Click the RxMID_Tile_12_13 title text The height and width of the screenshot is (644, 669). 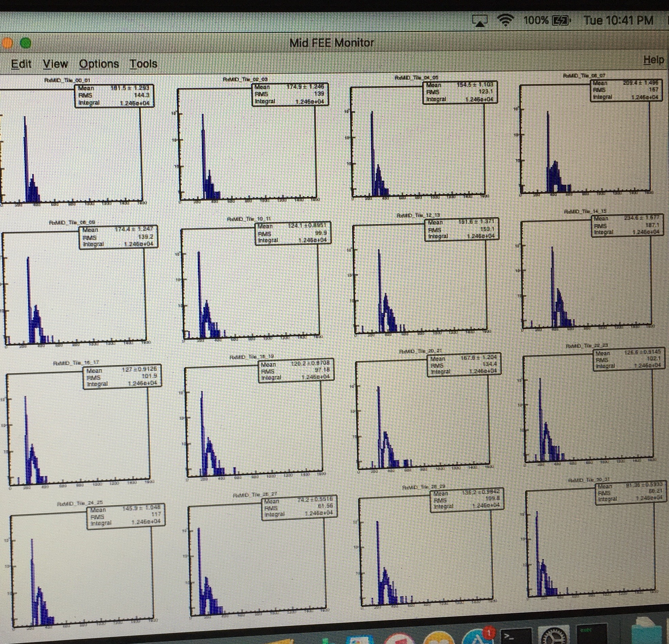click(x=418, y=215)
